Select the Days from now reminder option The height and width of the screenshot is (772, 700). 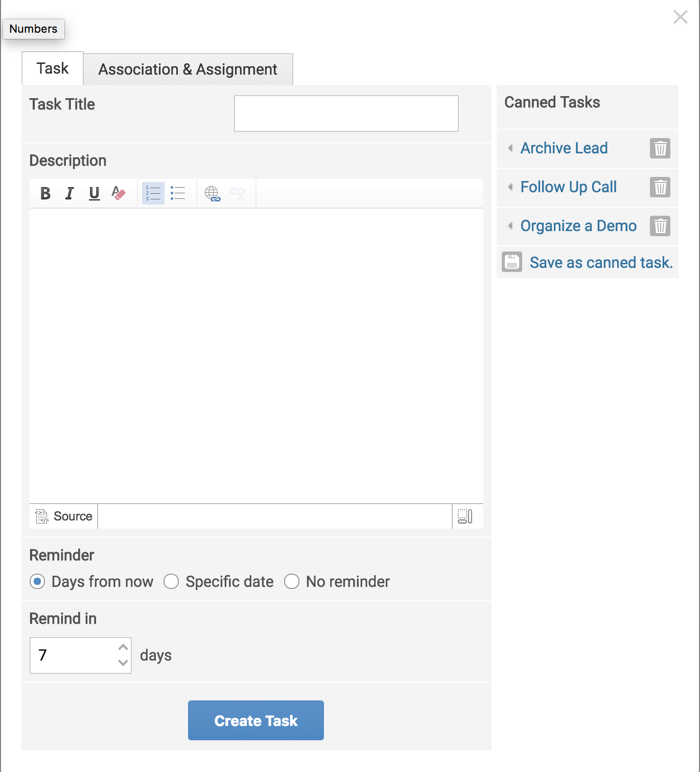click(37, 581)
